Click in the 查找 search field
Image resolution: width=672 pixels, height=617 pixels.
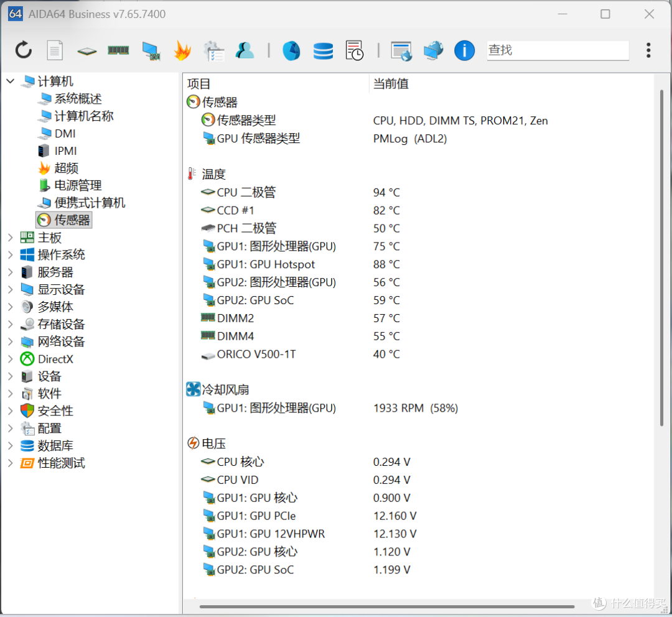click(558, 50)
